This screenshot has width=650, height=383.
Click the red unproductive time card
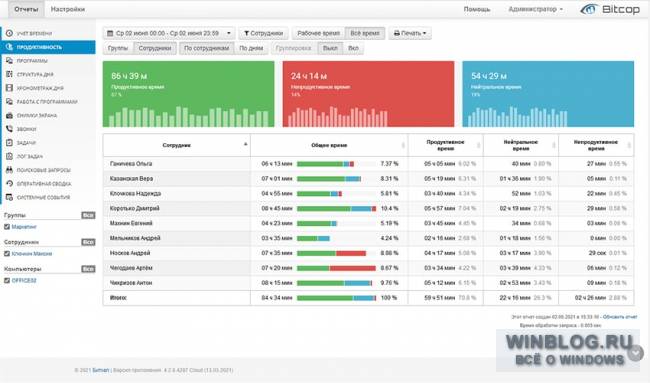[368, 94]
